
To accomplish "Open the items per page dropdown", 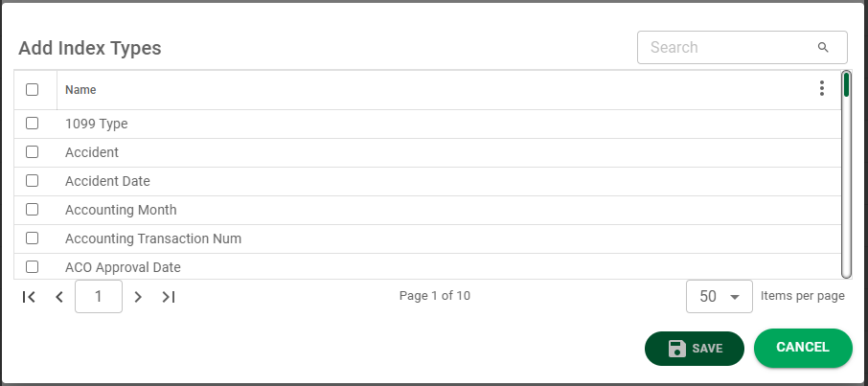I will (720, 296).
